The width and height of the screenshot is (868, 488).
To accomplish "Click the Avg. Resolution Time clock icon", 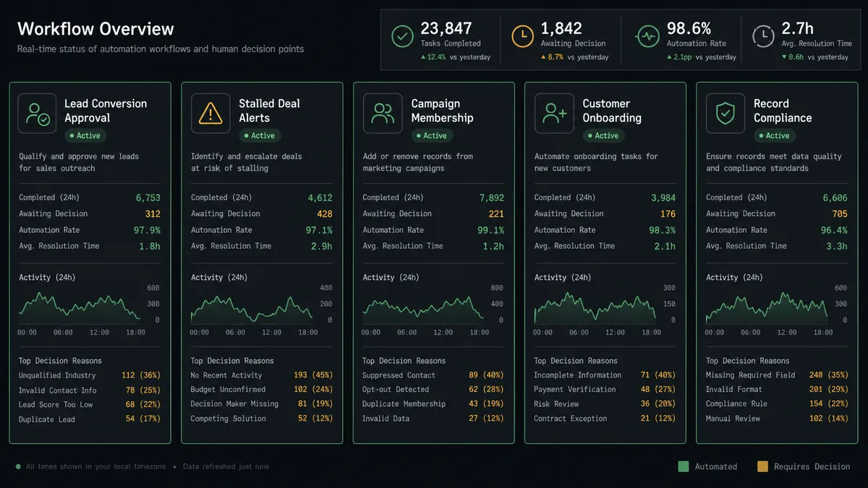I will click(762, 36).
